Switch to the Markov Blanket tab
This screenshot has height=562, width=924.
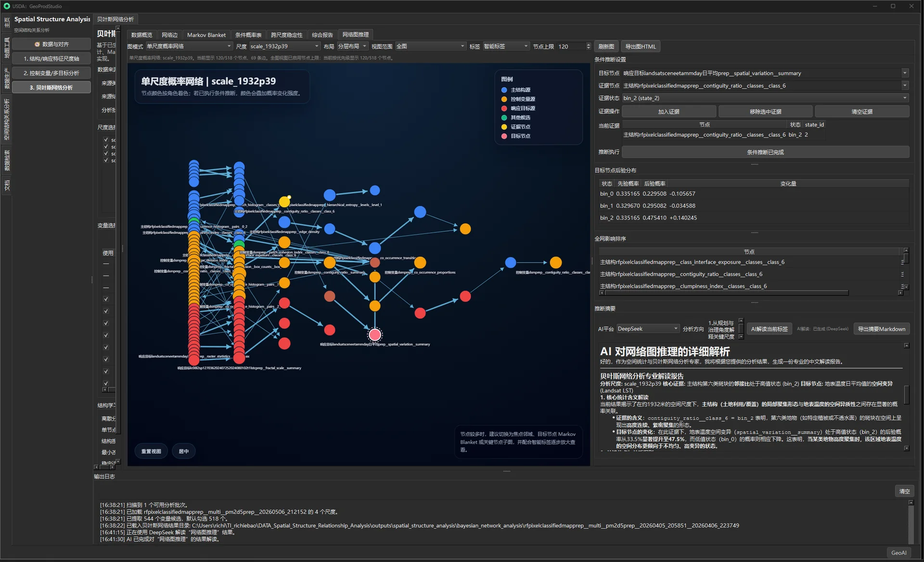[x=206, y=35]
